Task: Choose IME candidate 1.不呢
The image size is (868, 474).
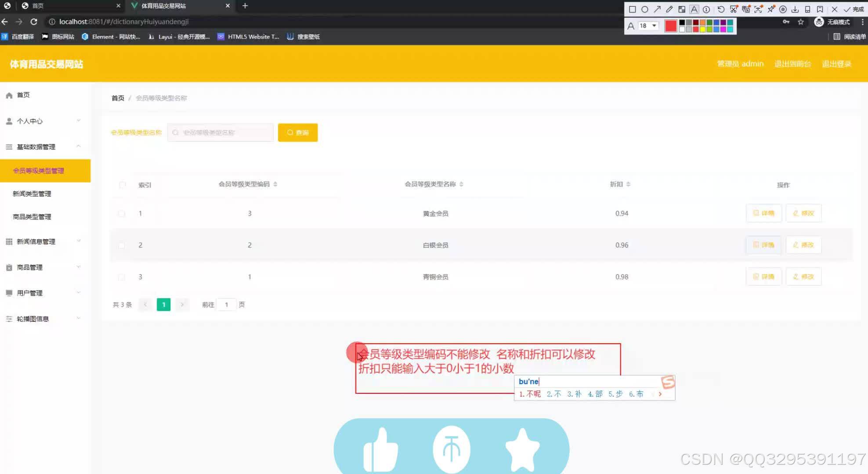Action: (x=530, y=394)
